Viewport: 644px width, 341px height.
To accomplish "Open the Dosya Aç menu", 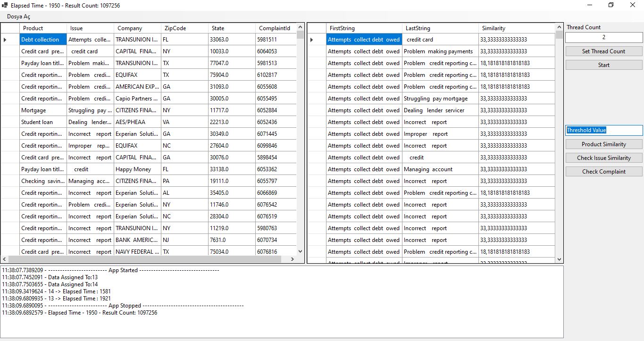I will tap(18, 16).
